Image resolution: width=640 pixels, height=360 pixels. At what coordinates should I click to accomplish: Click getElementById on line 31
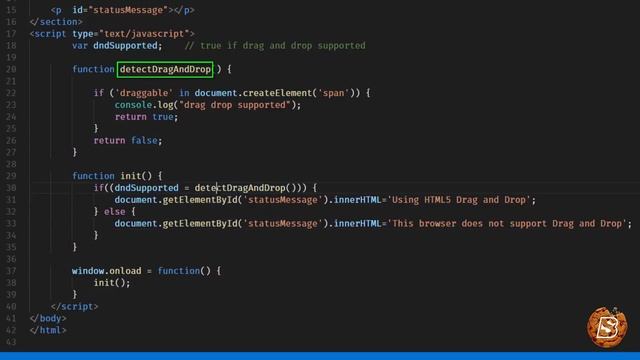click(x=200, y=200)
